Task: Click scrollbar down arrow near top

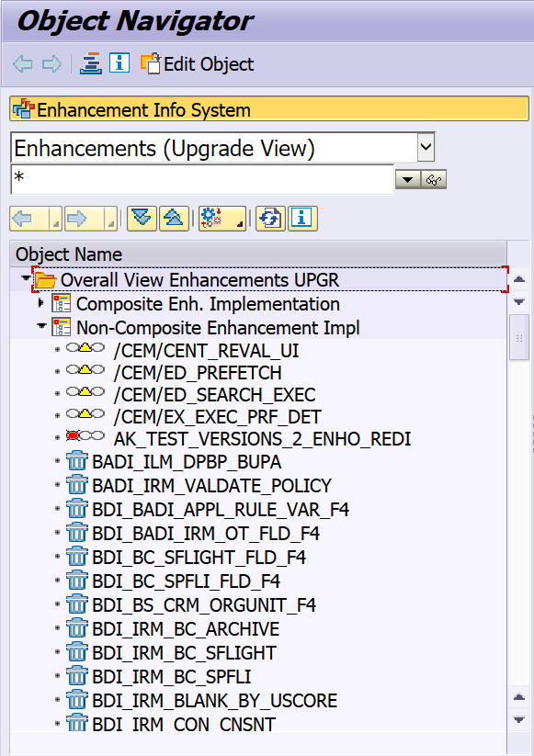Action: (519, 302)
